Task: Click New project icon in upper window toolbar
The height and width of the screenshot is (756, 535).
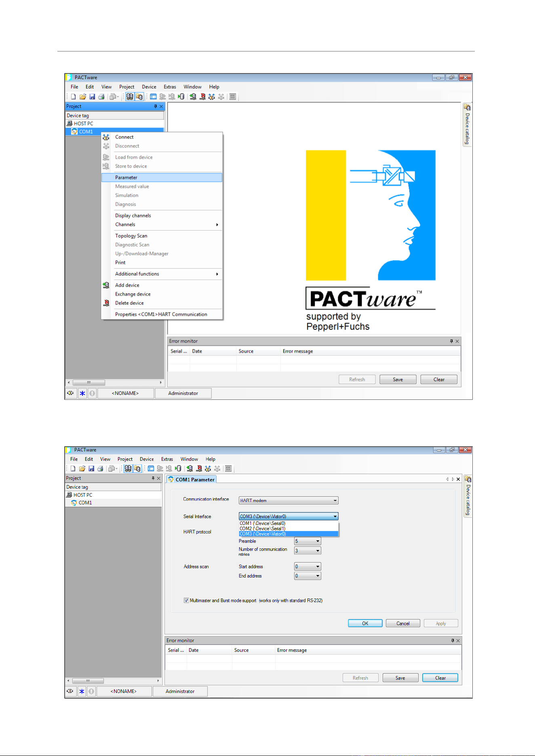Action: coord(73,97)
